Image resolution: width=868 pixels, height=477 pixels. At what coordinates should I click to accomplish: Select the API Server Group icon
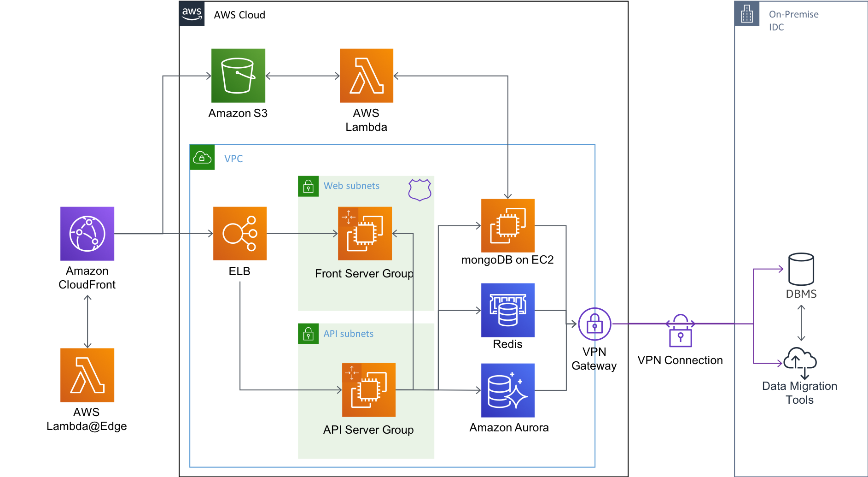click(x=369, y=390)
